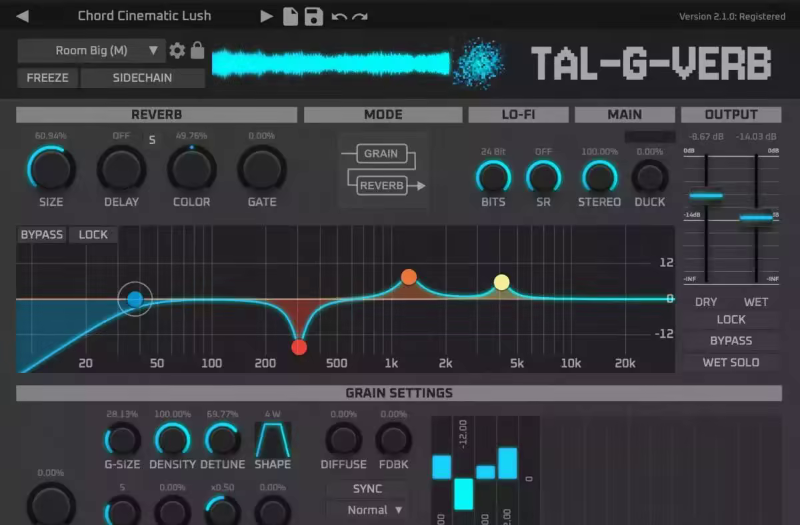Image resolution: width=800 pixels, height=525 pixels.
Task: Click the preset name Chord Cinematic Lush
Action: click(144, 16)
